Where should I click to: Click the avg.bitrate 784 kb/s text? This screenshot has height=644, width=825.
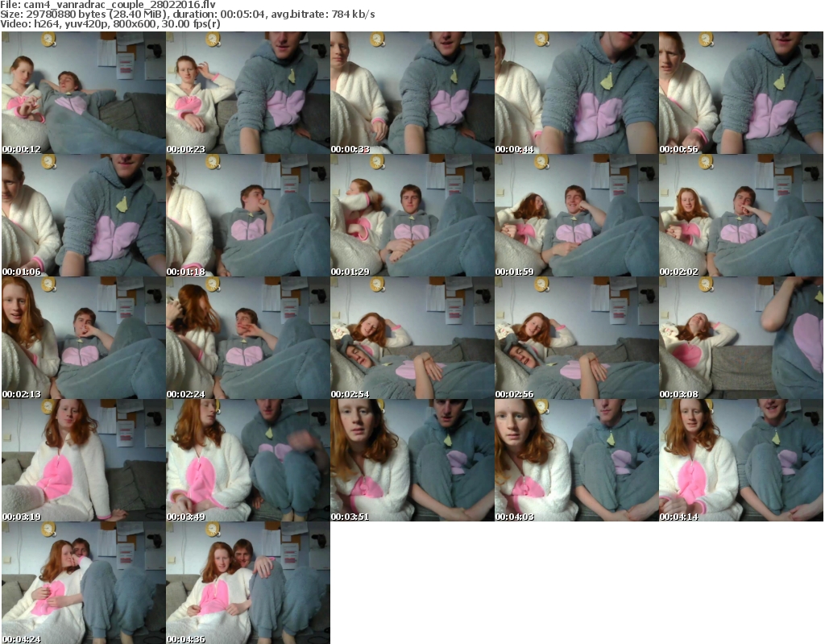coord(323,15)
